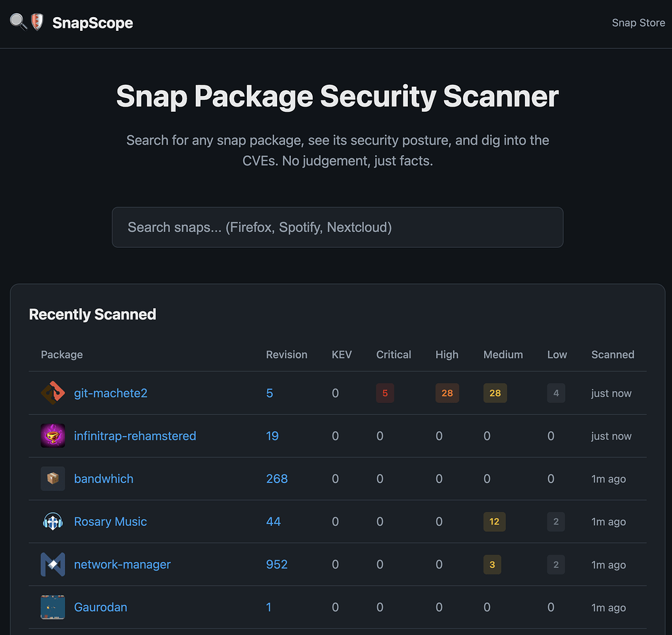The width and height of the screenshot is (672, 635).
Task: Open network-manager revision 952 link
Action: [x=277, y=564]
